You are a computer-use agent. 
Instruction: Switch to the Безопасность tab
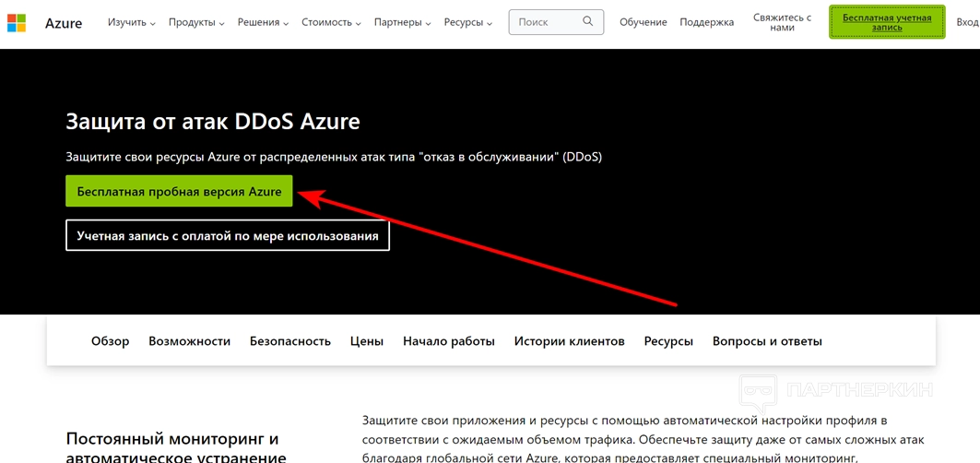(x=290, y=341)
